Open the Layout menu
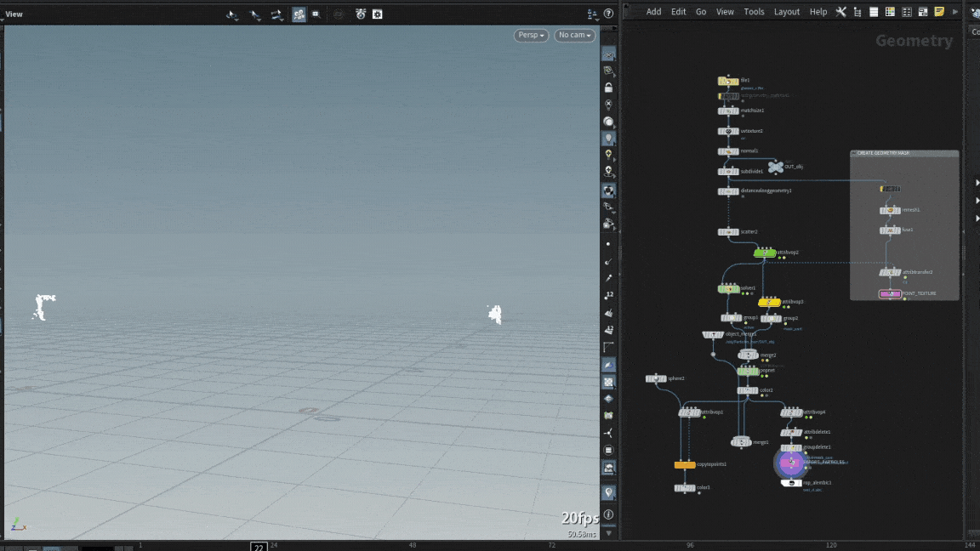Viewport: 980px width, 551px height. tap(786, 12)
